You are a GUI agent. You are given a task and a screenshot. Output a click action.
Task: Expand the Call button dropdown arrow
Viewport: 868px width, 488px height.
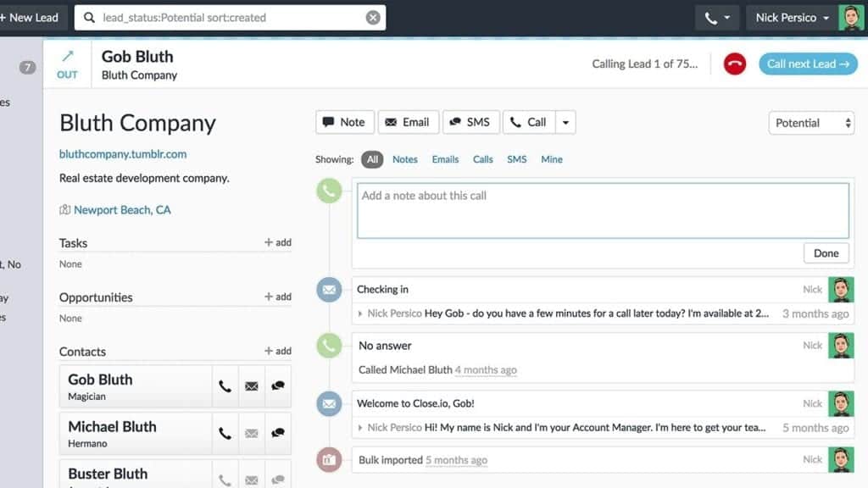coord(565,121)
